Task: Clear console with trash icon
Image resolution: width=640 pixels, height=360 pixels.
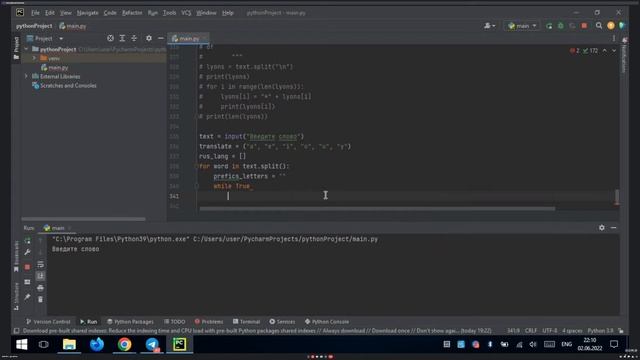Action: pos(40,300)
